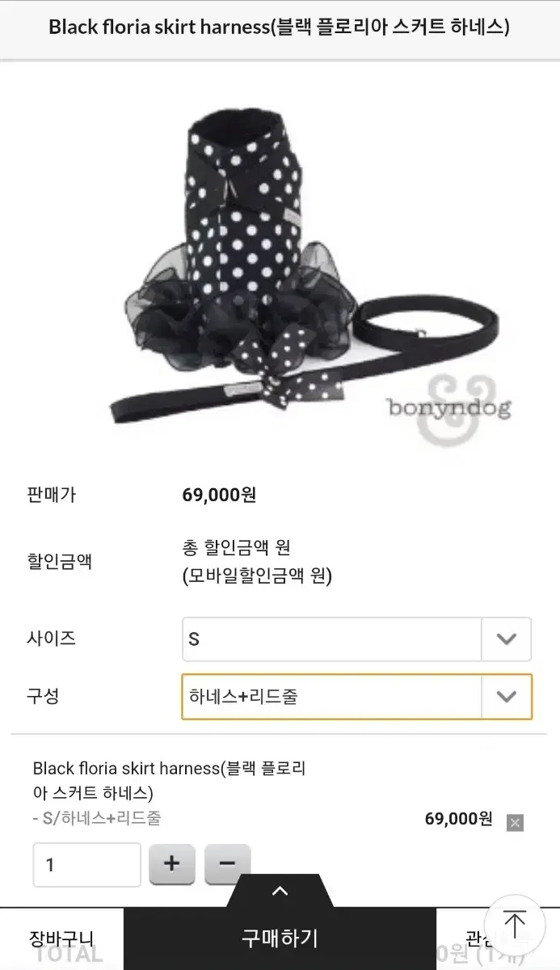
Task: Tap the Black floria skirt harness header title
Action: [279, 27]
